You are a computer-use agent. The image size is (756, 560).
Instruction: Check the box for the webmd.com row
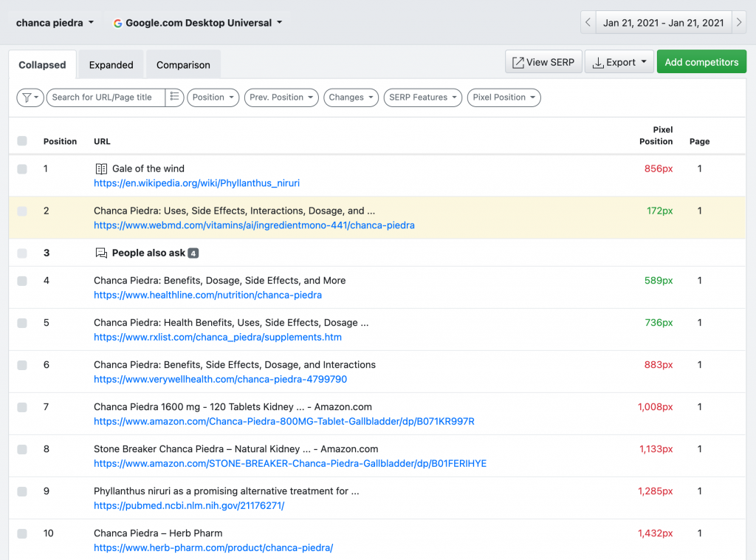coord(22,211)
